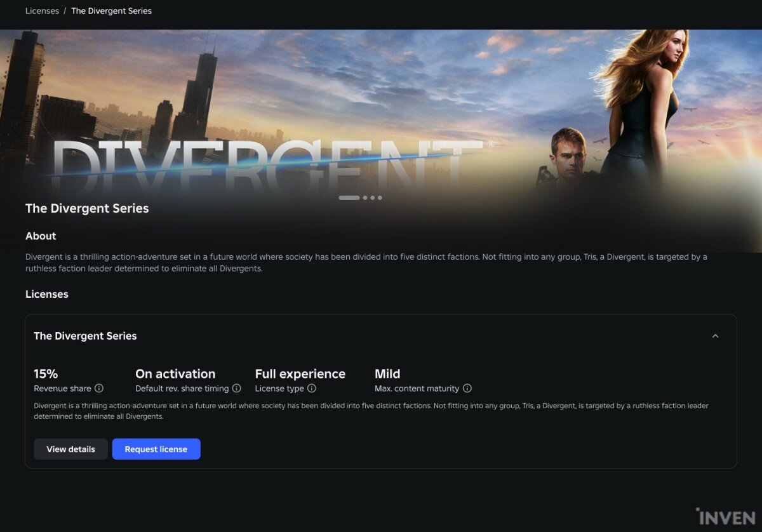Click the Default rev. share timing info icon
Viewport: 762px width, 532px height.
point(237,389)
